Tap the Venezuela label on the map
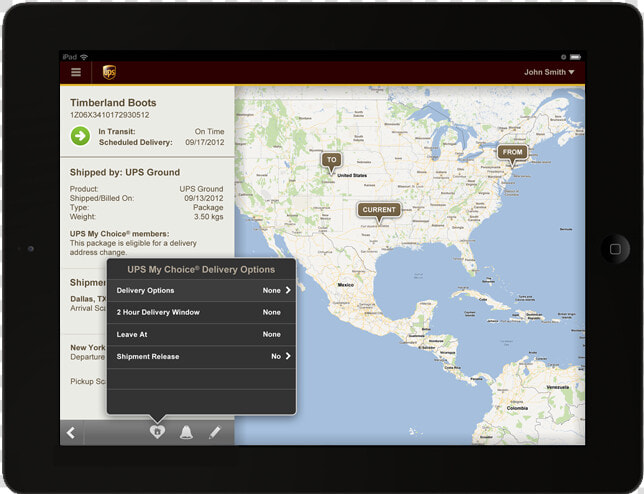 (x=558, y=387)
